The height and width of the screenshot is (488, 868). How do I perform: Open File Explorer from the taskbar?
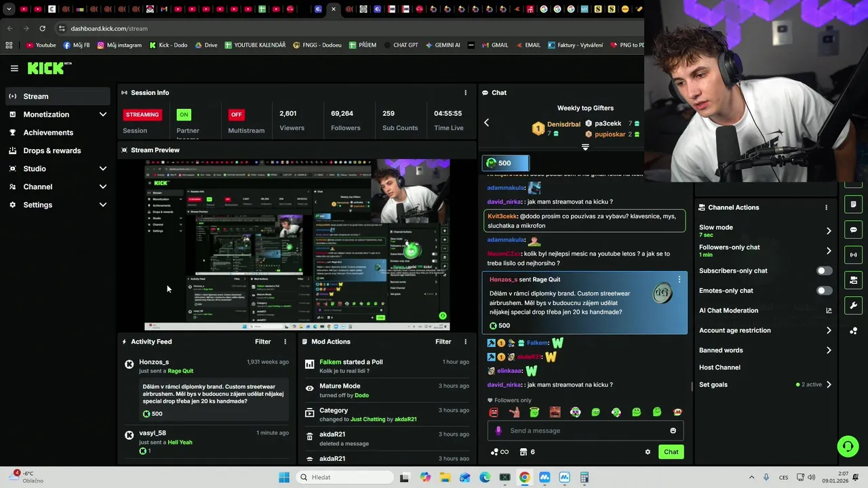pyautogui.click(x=445, y=477)
